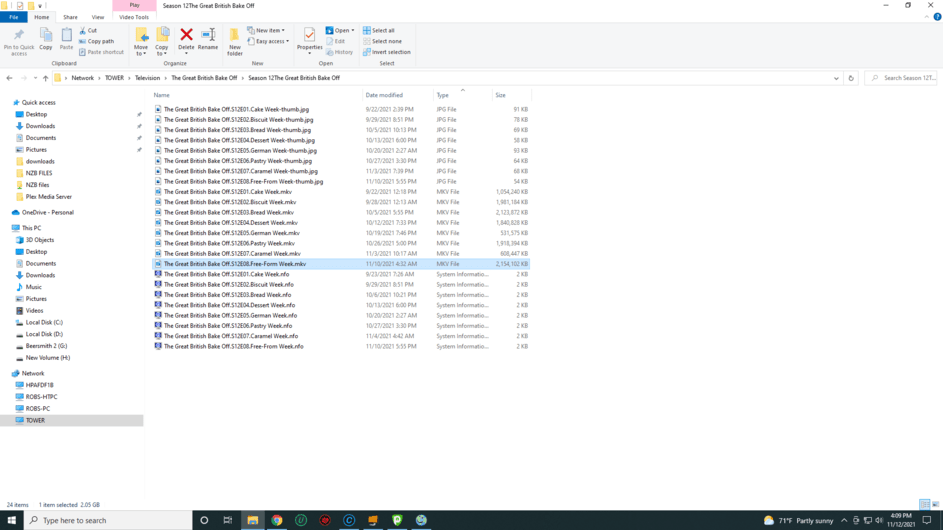Screen dimensions: 943x530
Task: Open NZB FILES folder in sidebar
Action: (38, 173)
